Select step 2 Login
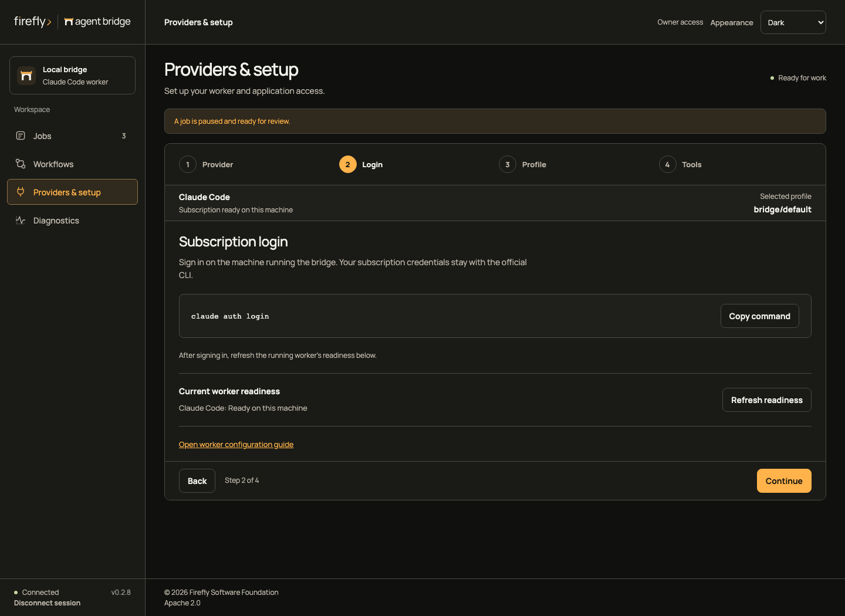The image size is (845, 616). pyautogui.click(x=361, y=164)
